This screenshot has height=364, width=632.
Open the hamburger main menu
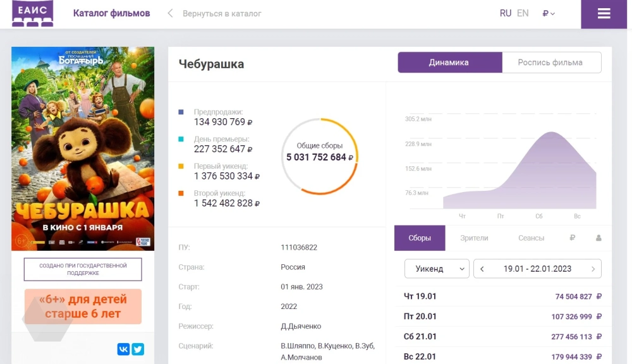pyautogui.click(x=604, y=14)
